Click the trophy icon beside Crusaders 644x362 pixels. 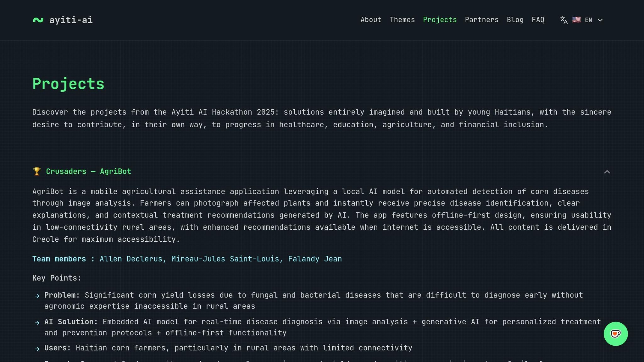tap(37, 171)
